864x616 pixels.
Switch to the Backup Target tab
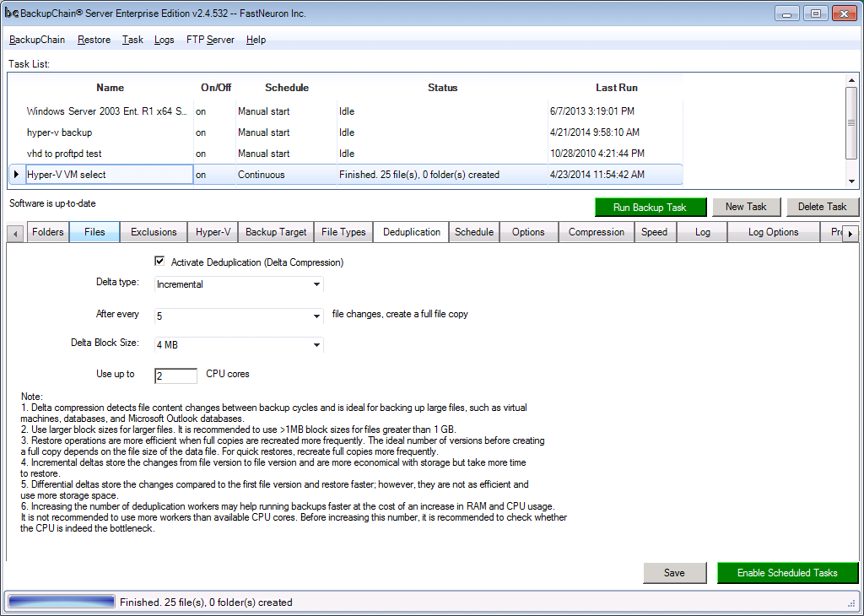(x=276, y=232)
